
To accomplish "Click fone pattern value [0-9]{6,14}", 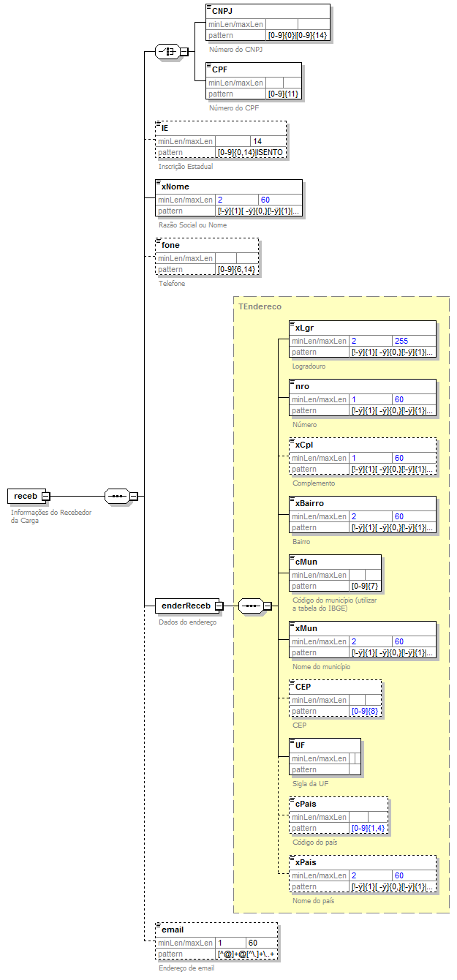I will 237,269.
